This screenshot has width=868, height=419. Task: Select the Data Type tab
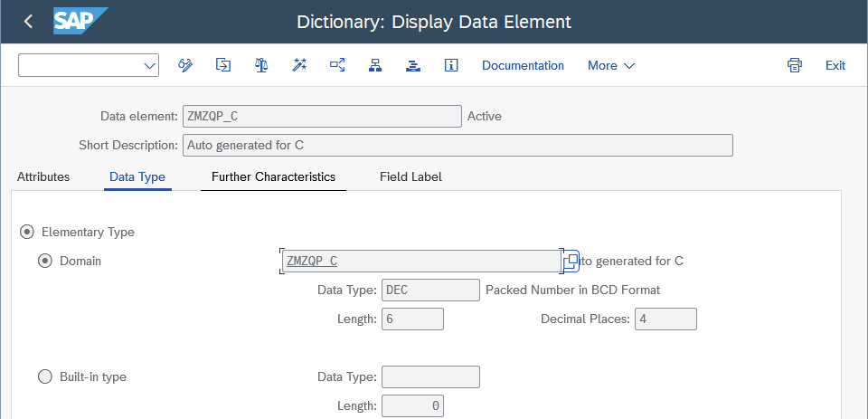(137, 176)
